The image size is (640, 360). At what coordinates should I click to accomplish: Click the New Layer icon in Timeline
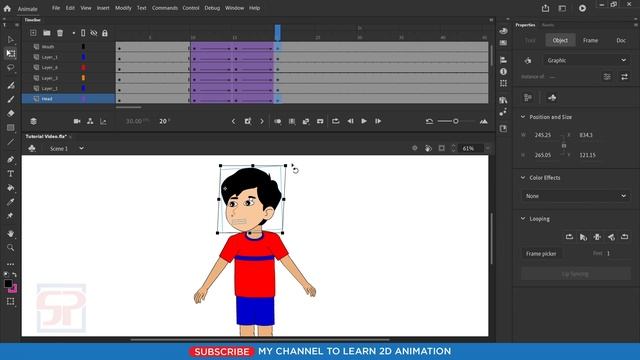click(x=33, y=33)
